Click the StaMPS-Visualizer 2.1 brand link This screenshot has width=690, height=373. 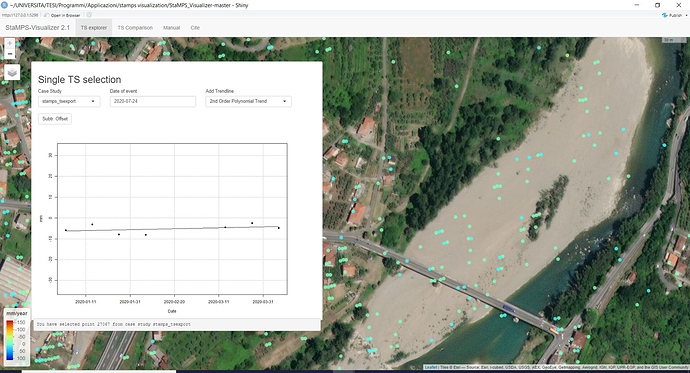pos(37,27)
